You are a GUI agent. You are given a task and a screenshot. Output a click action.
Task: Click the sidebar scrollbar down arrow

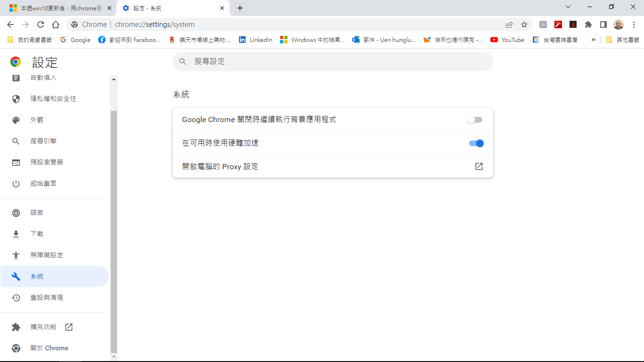pos(114,357)
